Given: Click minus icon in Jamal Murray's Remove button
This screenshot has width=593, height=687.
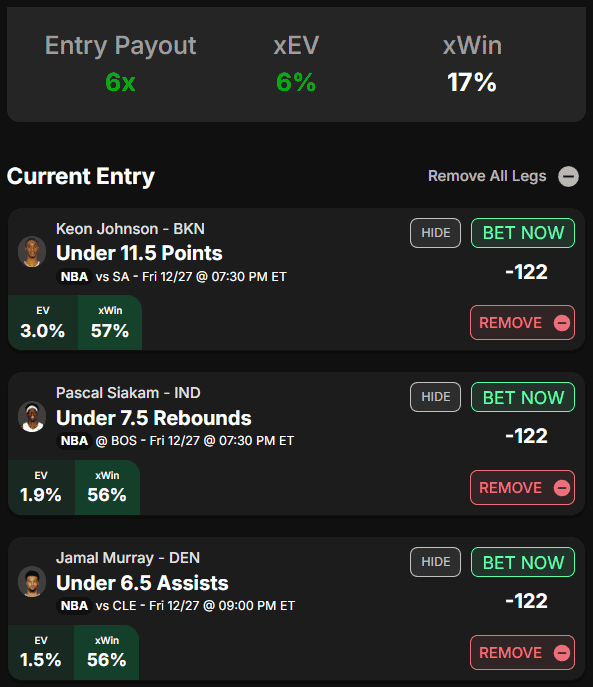Looking at the screenshot, I should pos(561,653).
